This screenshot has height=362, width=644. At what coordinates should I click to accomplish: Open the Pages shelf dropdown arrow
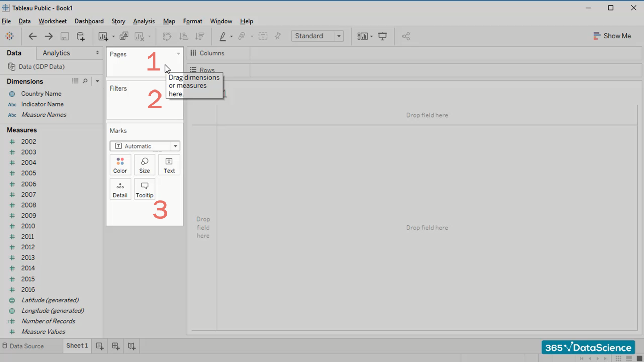point(178,54)
